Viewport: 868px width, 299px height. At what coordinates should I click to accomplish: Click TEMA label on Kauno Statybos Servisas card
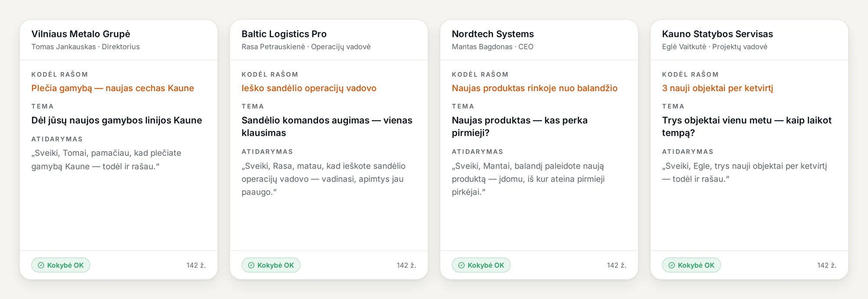[673, 106]
